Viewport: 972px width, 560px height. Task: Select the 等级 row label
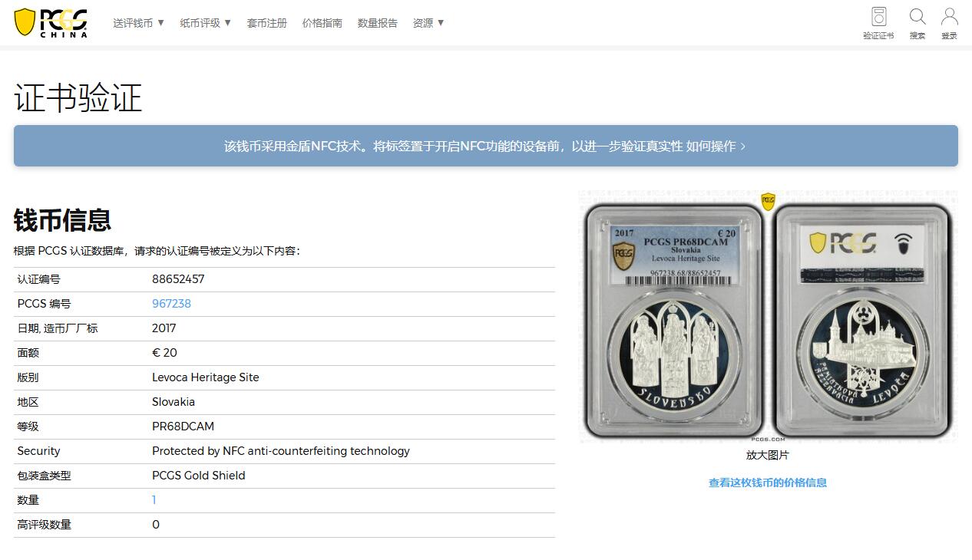tap(28, 427)
